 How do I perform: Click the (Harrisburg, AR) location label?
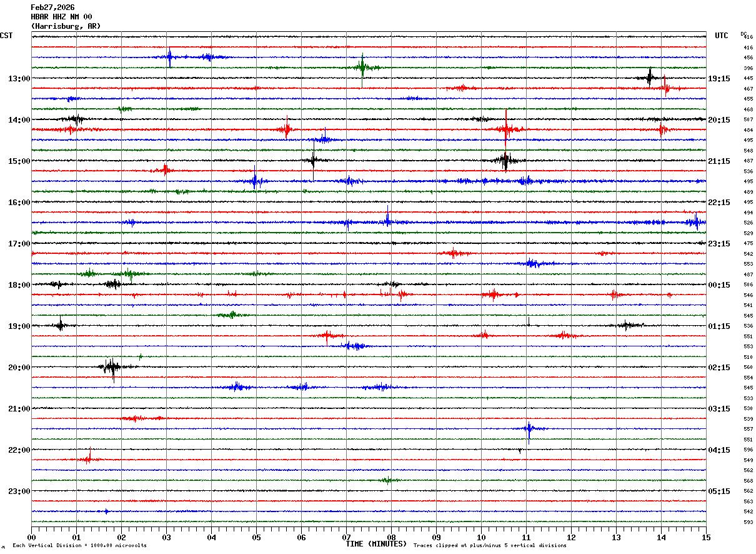click(x=66, y=26)
